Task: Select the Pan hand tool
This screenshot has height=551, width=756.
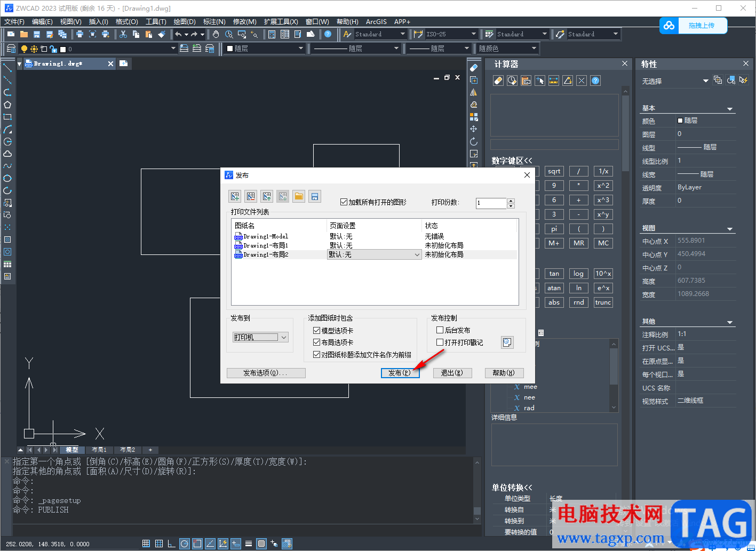Action: click(216, 34)
